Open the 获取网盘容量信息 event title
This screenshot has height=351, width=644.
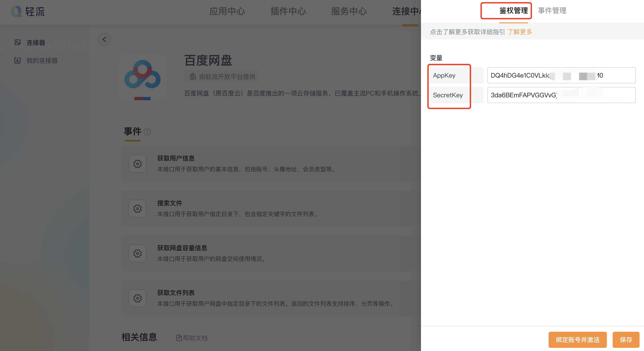[182, 248]
